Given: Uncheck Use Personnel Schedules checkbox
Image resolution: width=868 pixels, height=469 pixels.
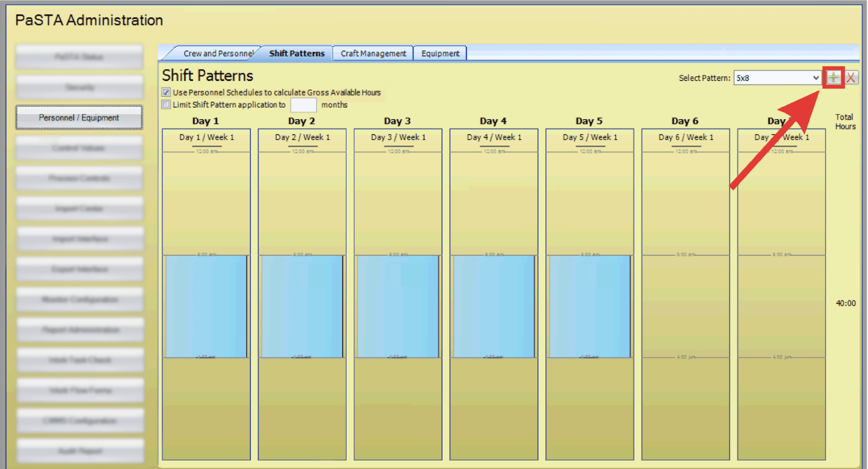Looking at the screenshot, I should (166, 92).
